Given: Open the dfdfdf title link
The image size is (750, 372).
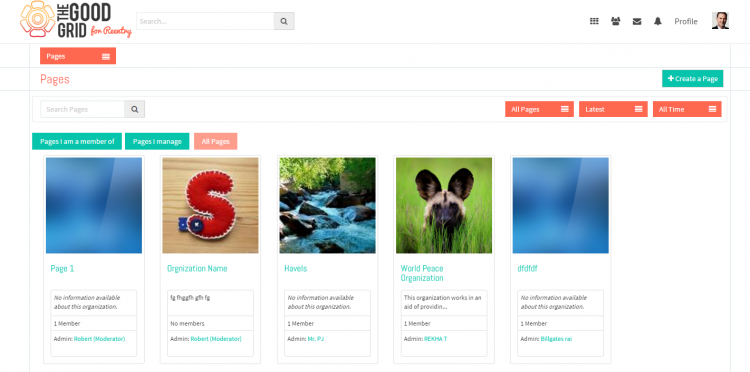Looking at the screenshot, I should coord(527,268).
